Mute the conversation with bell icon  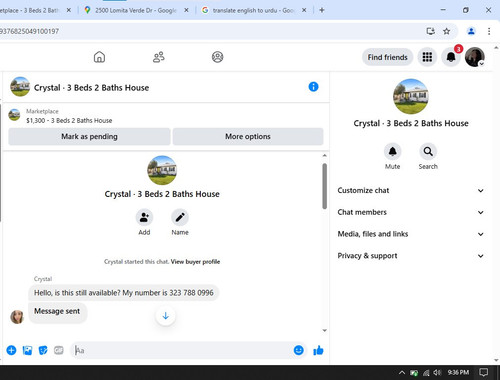click(392, 152)
